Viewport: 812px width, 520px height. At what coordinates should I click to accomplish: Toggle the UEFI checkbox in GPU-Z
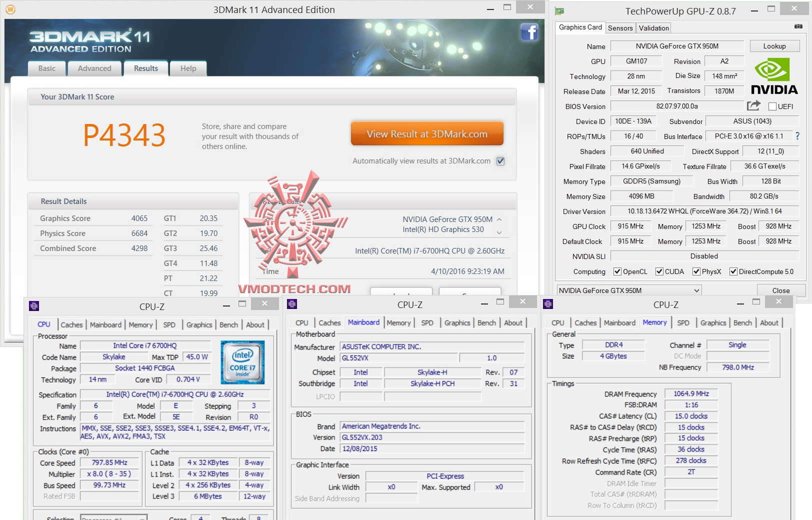click(x=772, y=106)
